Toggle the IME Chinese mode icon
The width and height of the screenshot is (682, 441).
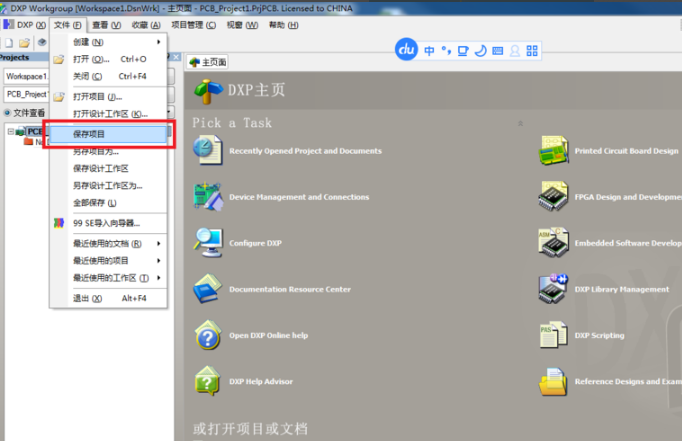click(x=429, y=51)
